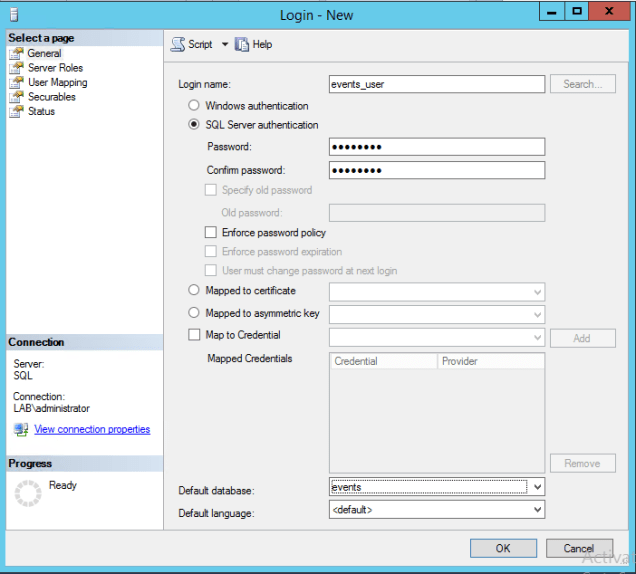This screenshot has height=574, width=636.
Task: Toggle Map to Credential checkbox
Action: click(x=194, y=335)
